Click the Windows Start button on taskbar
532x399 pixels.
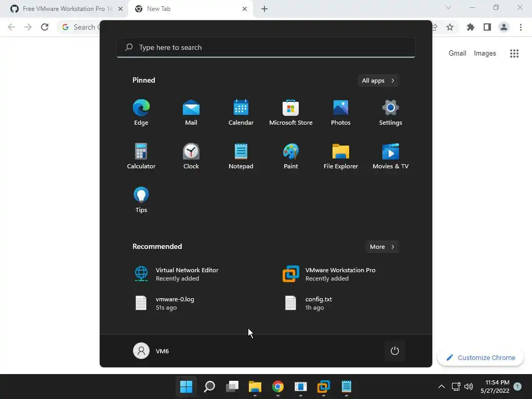[187, 387]
